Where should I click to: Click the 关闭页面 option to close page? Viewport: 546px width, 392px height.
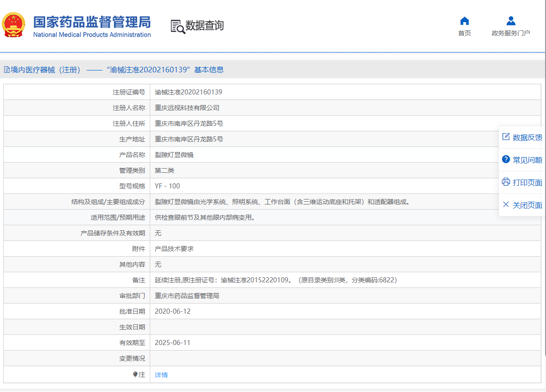point(527,205)
